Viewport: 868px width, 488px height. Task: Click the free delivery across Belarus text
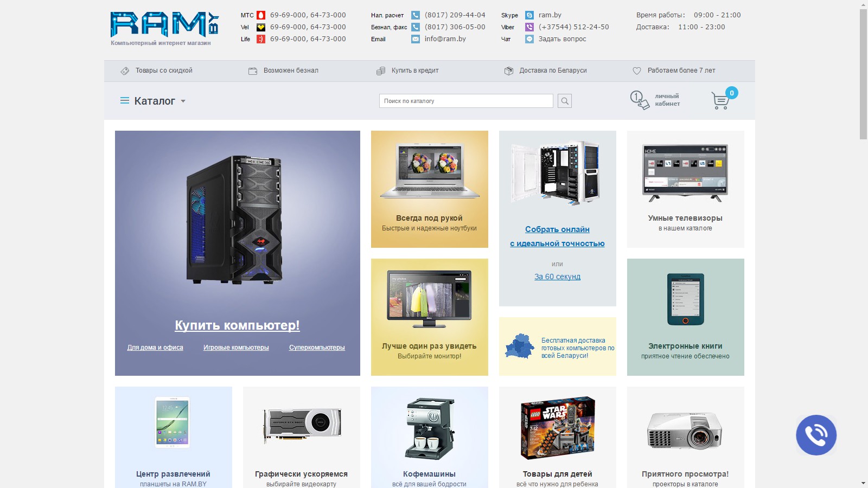(578, 348)
